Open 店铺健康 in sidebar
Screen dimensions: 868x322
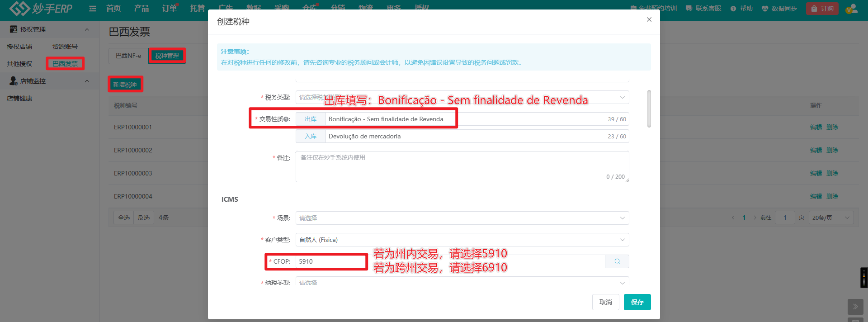click(x=19, y=98)
